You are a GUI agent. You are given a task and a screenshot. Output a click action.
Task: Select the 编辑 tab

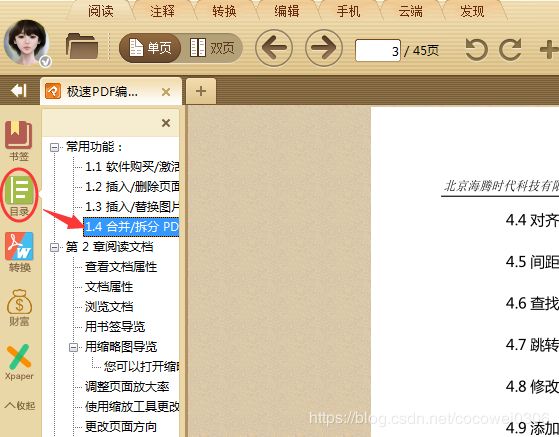click(287, 11)
